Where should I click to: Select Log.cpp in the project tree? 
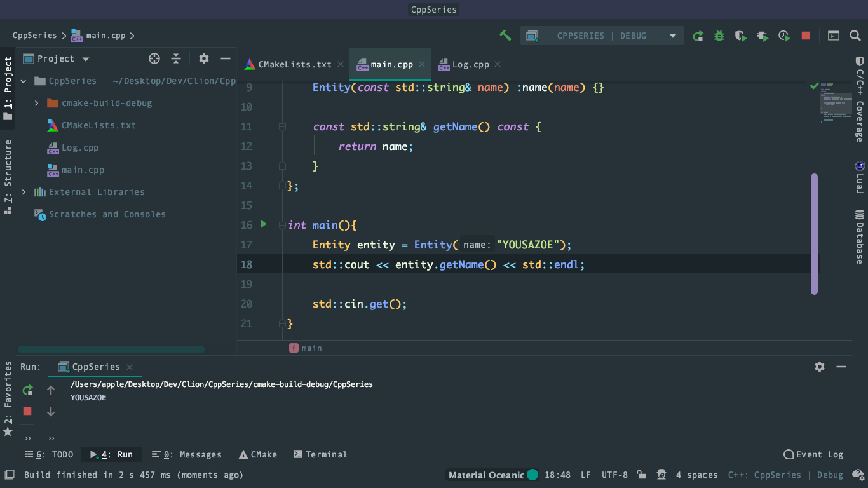click(x=79, y=147)
